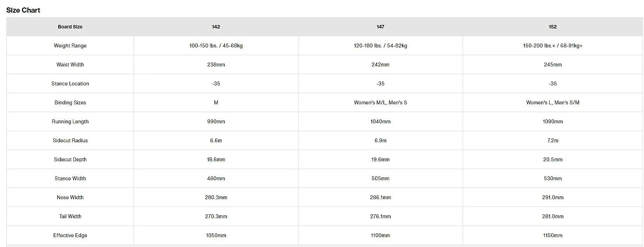644x247 pixels.
Task: Select the 152 board size column header
Action: [553, 27]
